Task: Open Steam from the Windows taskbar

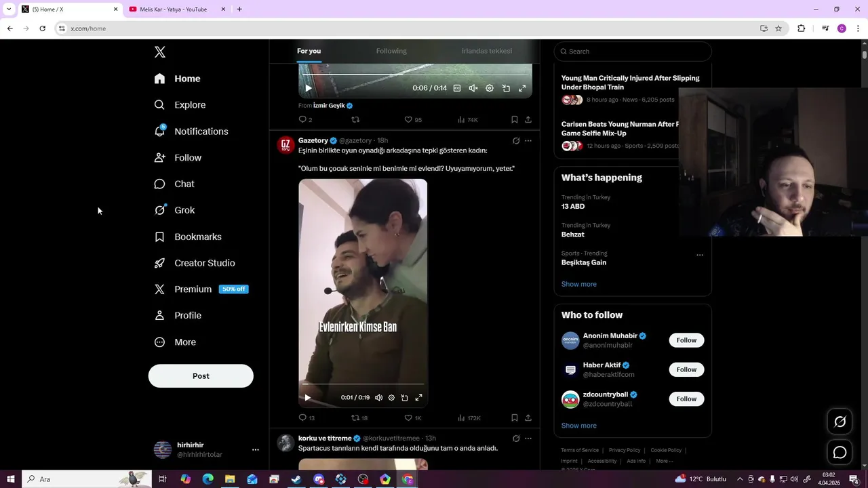Action: (x=296, y=479)
